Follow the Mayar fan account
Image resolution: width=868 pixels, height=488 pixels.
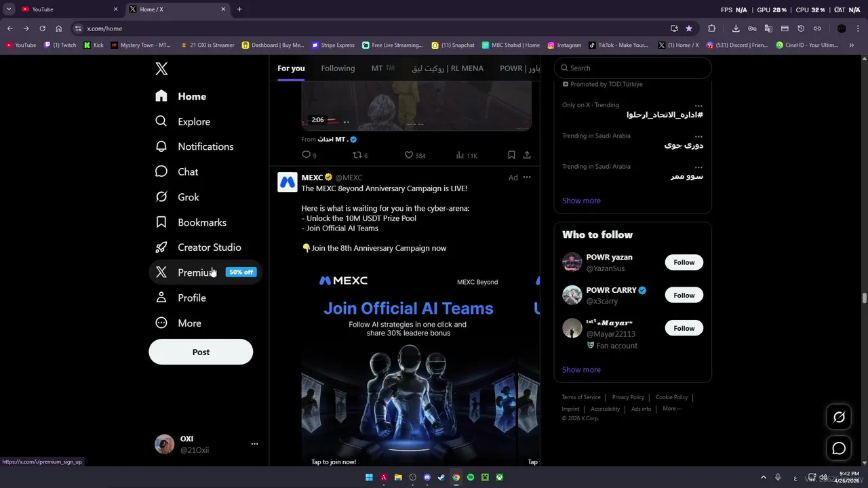(x=684, y=328)
